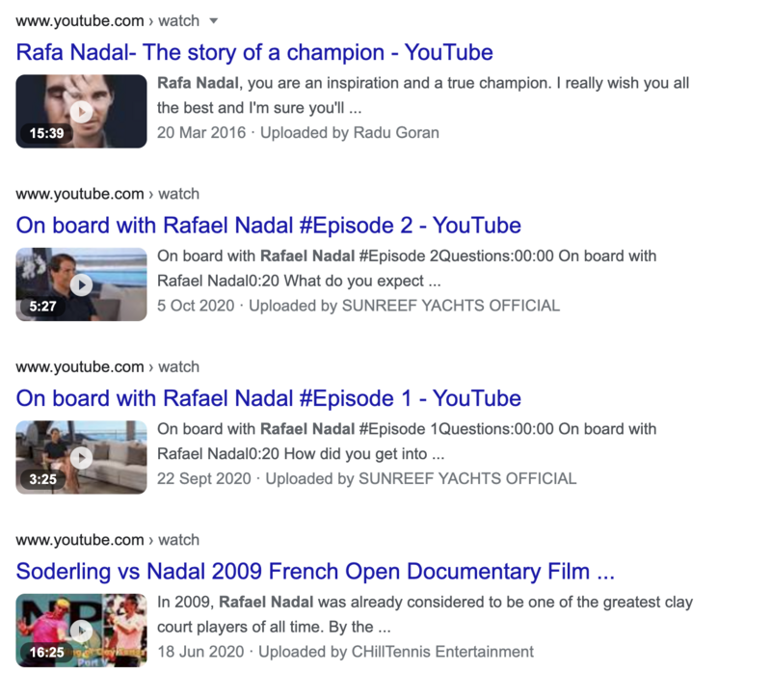Click snippet "court players of all time. By the ..."
The height and width of the screenshot is (700, 771).
(x=274, y=627)
